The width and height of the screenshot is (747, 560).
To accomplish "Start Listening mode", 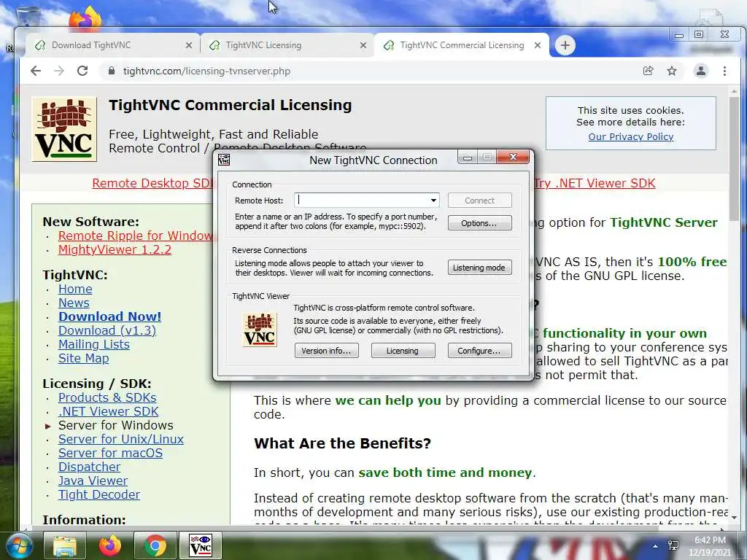I will pyautogui.click(x=480, y=268).
